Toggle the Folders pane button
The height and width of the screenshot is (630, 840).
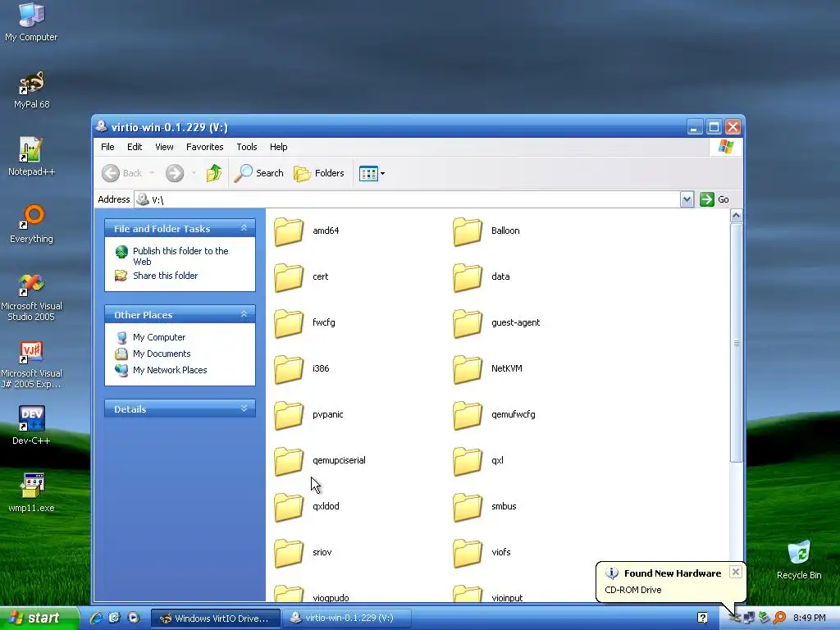319,173
